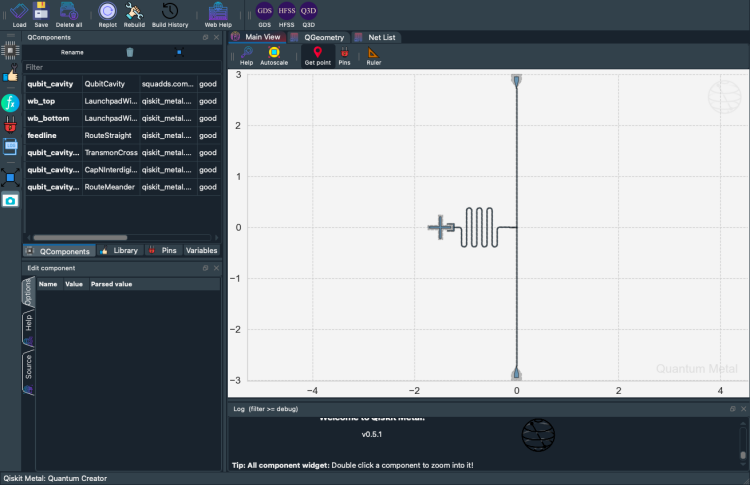The image size is (750, 485).
Task: Click the Replot icon
Action: (x=107, y=11)
